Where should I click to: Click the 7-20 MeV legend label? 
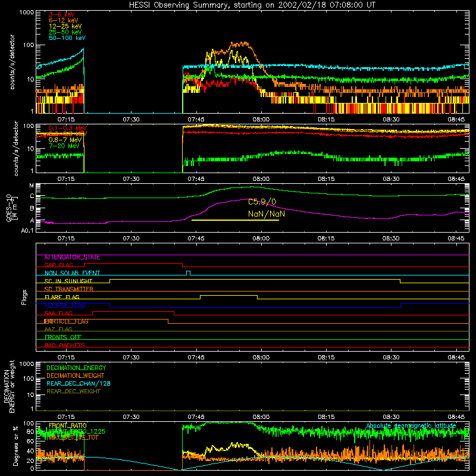(x=64, y=146)
